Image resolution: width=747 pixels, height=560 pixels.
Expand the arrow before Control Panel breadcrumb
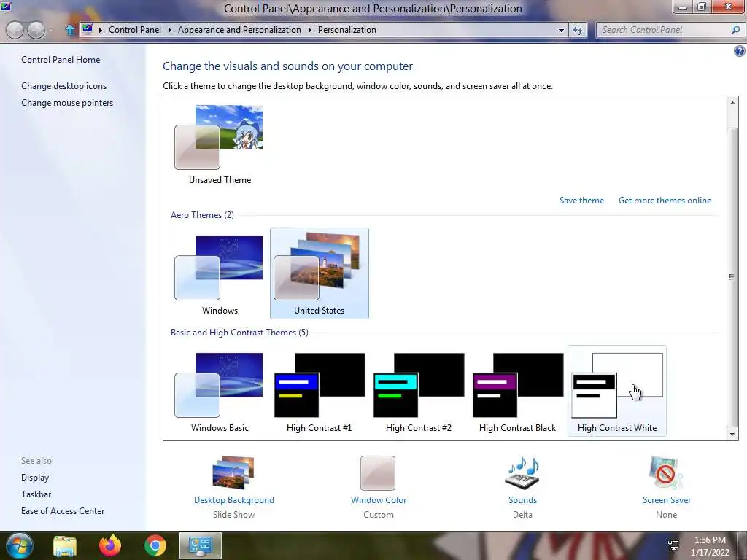click(101, 30)
